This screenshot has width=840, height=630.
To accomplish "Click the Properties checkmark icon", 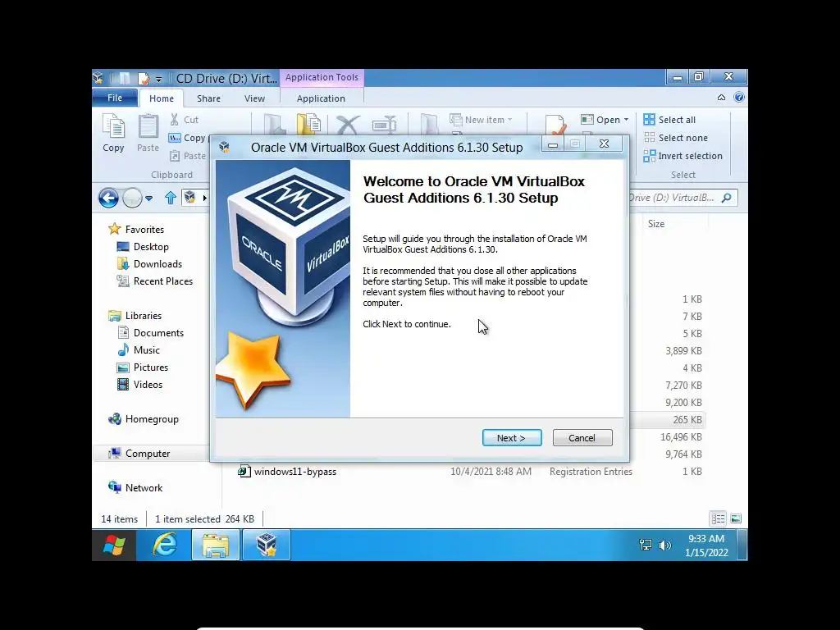I will [x=555, y=125].
